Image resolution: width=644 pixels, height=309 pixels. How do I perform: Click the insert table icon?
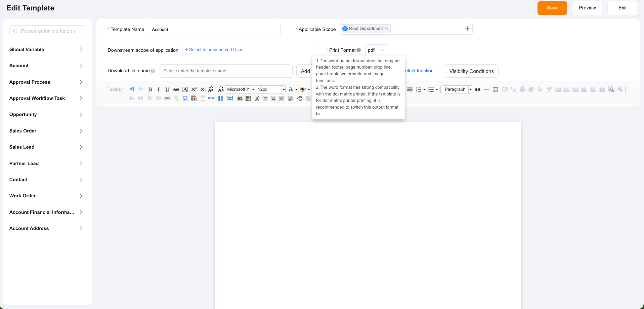click(x=495, y=89)
